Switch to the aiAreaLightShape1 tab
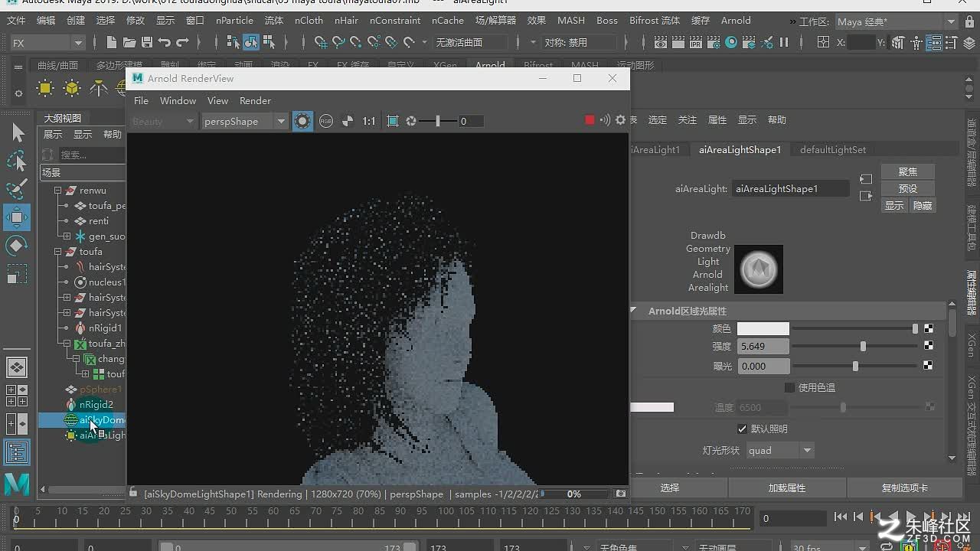This screenshot has height=551, width=980. (740, 150)
